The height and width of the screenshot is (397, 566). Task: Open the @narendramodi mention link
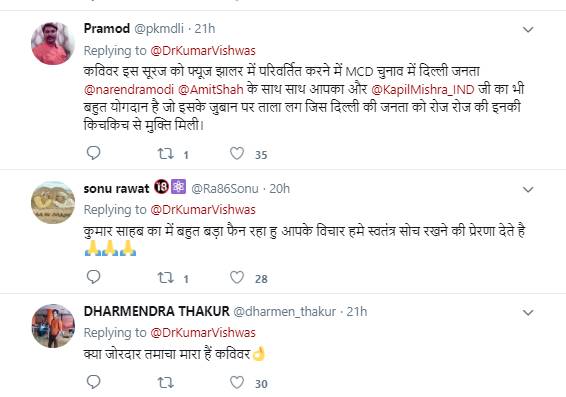129,90
